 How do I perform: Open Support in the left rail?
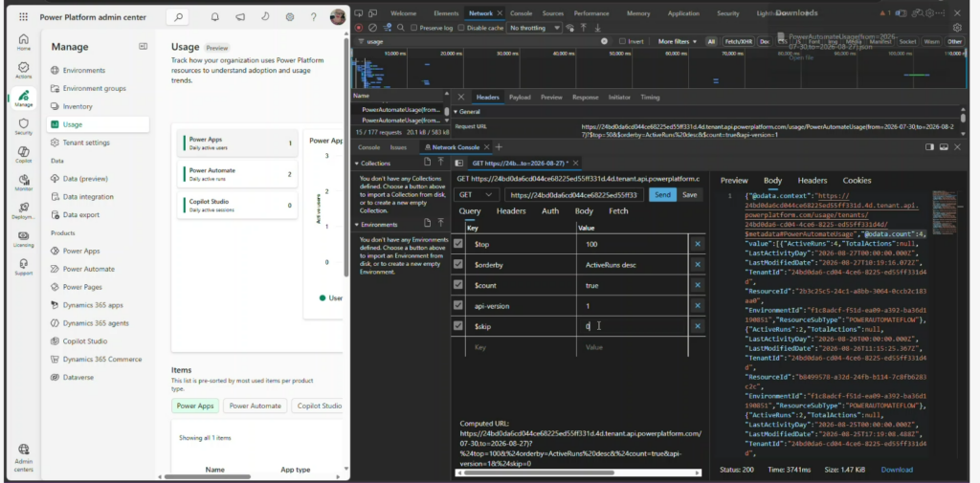(23, 268)
